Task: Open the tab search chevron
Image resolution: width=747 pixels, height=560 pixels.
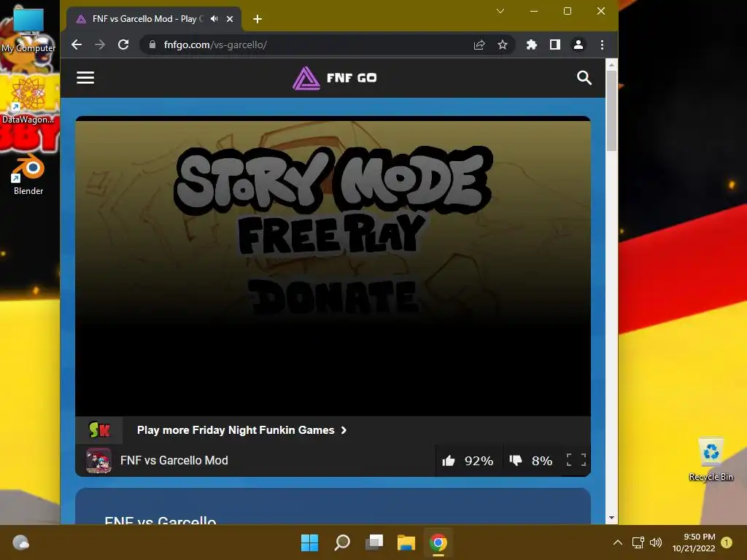Action: tap(500, 11)
